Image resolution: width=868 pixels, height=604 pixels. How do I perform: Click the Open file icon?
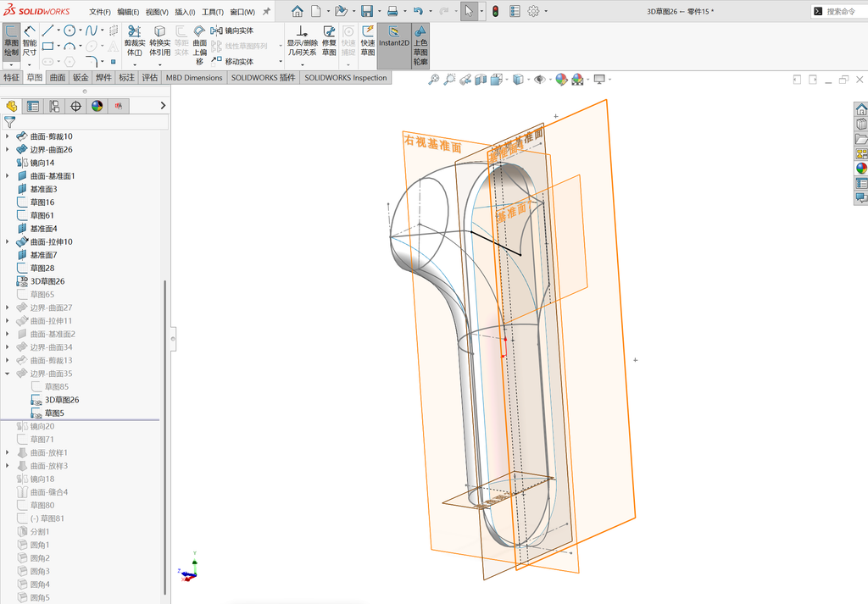tap(341, 11)
